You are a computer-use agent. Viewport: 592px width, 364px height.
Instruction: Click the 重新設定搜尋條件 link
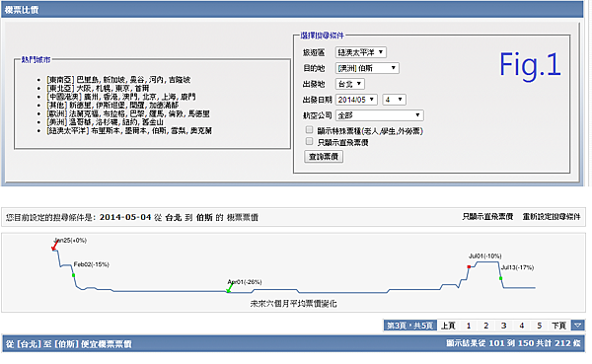tap(552, 217)
